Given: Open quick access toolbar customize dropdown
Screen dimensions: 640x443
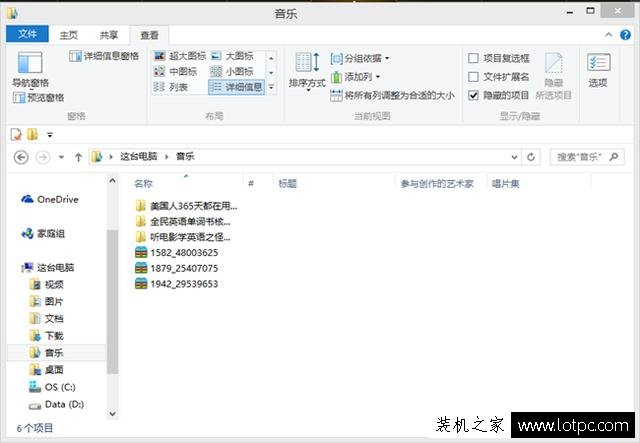Looking at the screenshot, I should 50,134.
